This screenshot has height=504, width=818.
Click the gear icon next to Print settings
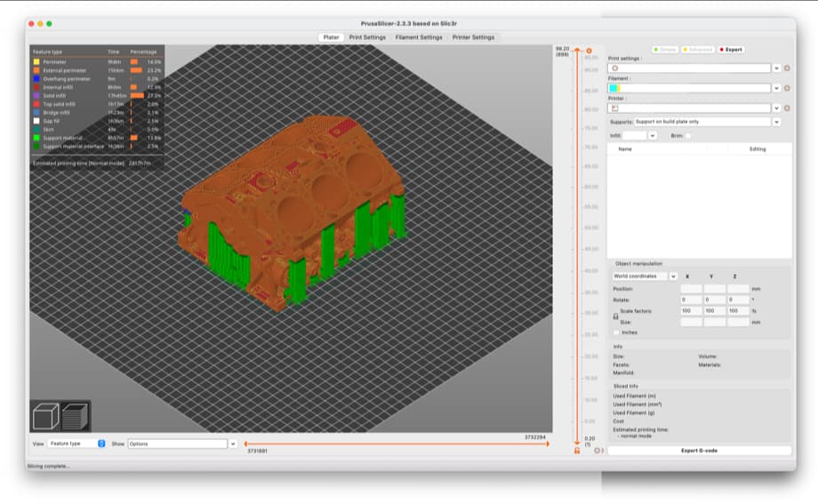pyautogui.click(x=787, y=68)
